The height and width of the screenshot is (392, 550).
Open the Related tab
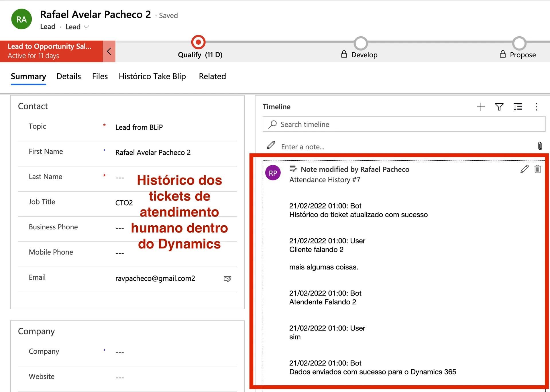point(212,76)
